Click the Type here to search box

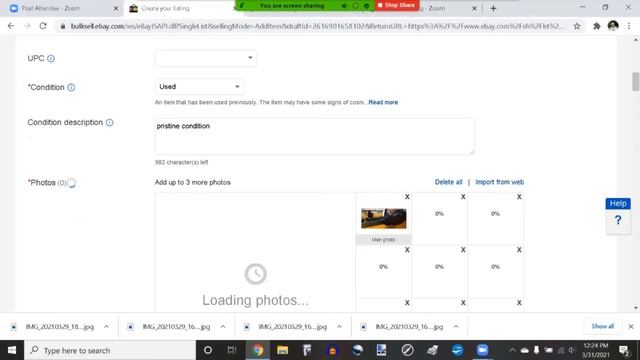coord(110,350)
